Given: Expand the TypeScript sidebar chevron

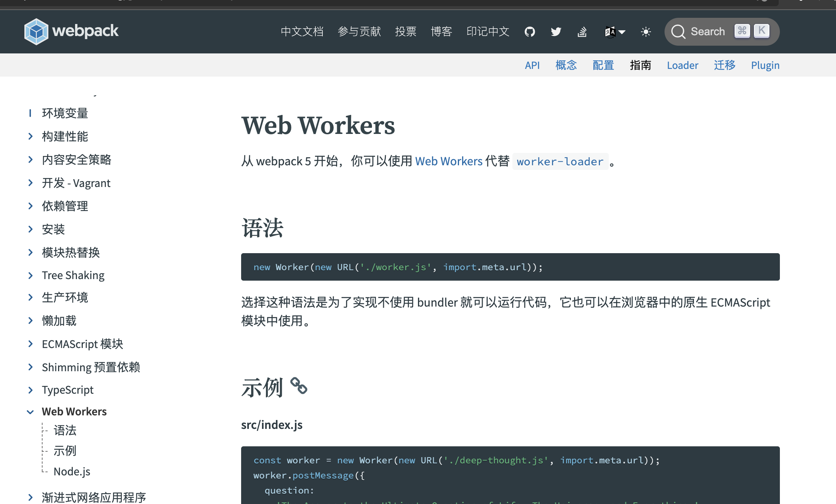Looking at the screenshot, I should tap(30, 390).
